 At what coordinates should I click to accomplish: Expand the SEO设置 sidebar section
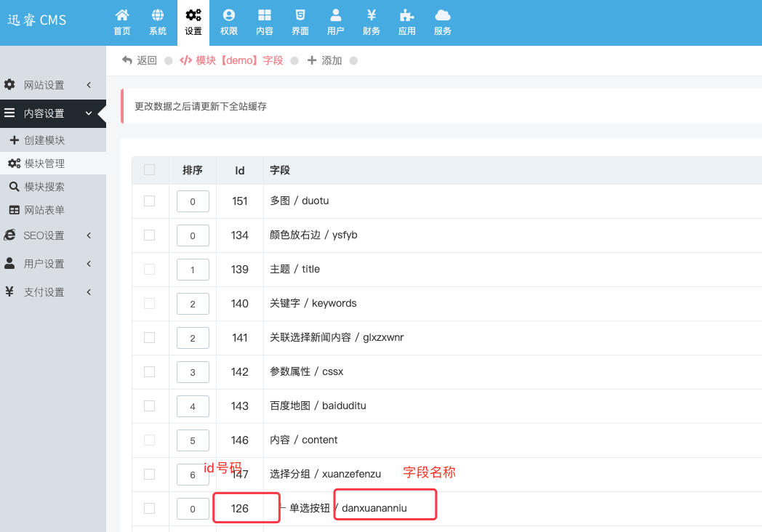tap(53, 235)
